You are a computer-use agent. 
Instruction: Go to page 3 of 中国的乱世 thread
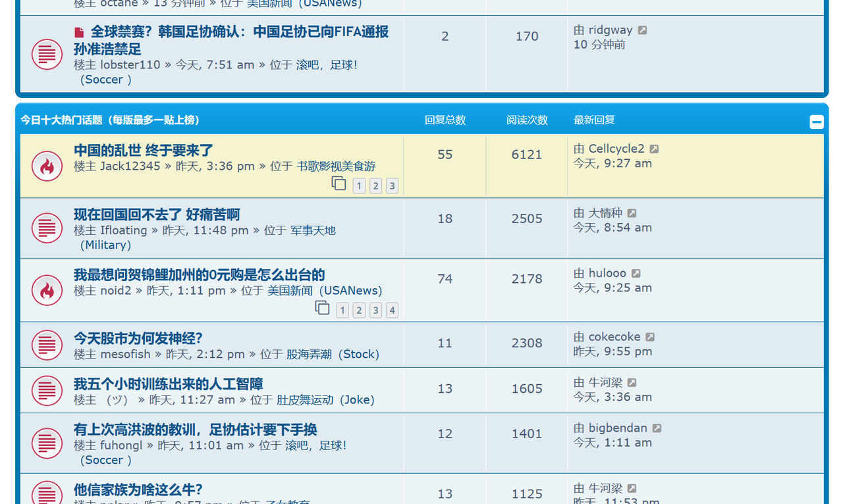pos(392,186)
